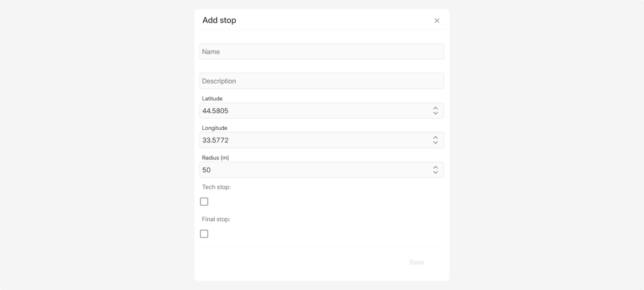Screen dimensions: 644x290
Task: Close the Add stop dialog
Action: point(437,20)
